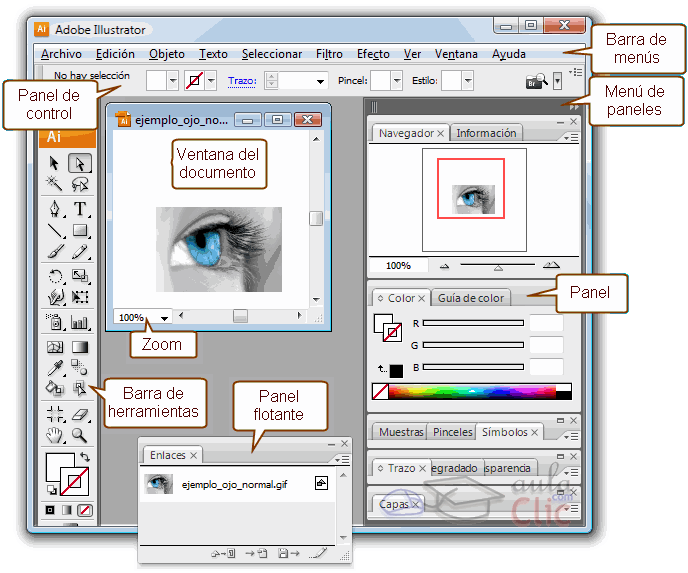This screenshot has width=688, height=573.
Task: Open the stroke color dropdown in control panel
Action: point(211,81)
